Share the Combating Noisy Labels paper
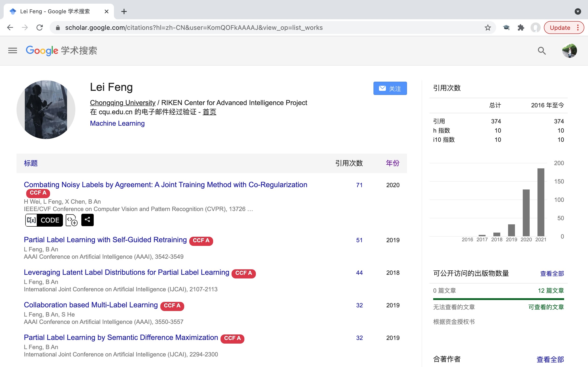Viewport: 588px width, 367px height. click(x=87, y=220)
